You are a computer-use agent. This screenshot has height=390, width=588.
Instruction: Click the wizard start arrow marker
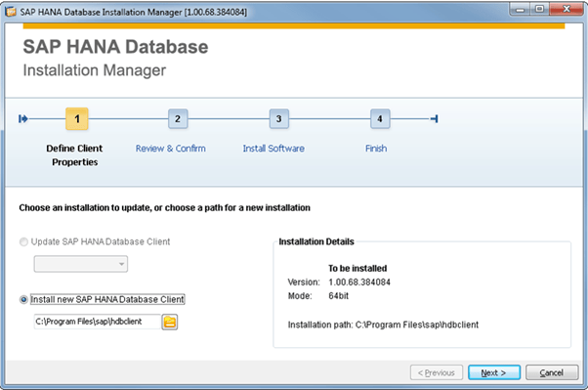(22, 119)
